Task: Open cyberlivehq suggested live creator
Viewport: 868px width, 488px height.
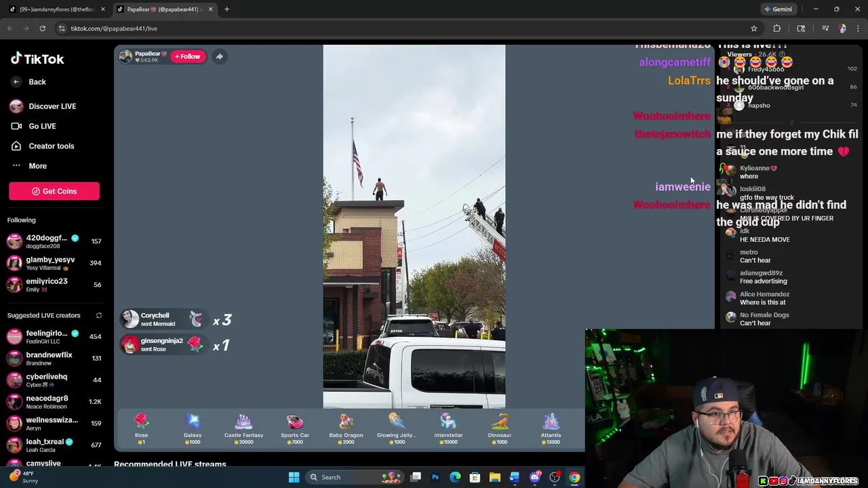Action: (x=54, y=380)
